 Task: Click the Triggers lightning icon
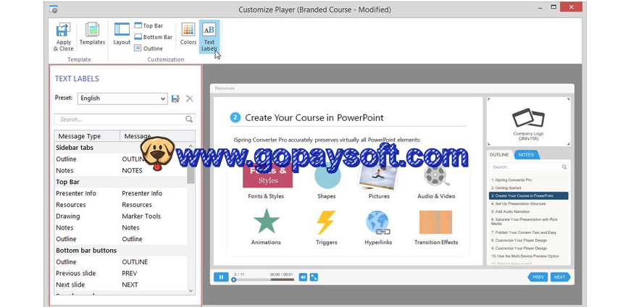tap(326, 222)
